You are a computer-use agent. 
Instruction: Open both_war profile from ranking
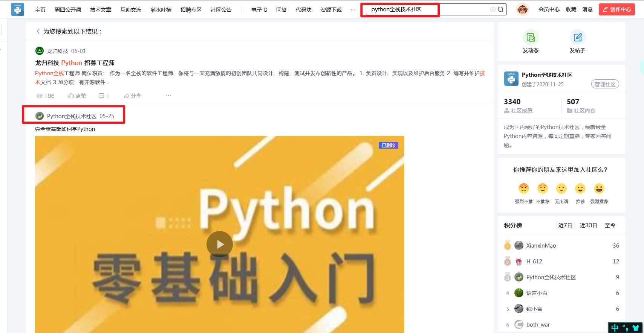tap(538, 325)
